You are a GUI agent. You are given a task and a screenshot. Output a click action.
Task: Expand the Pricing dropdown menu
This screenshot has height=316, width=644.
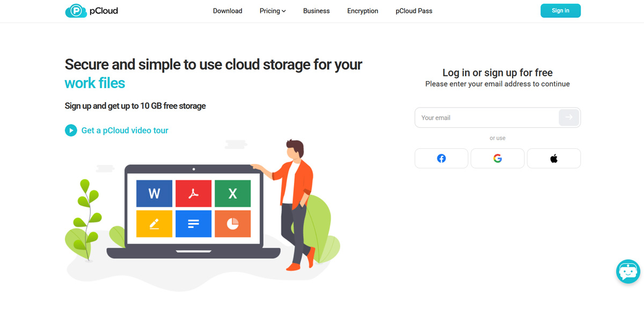273,11
